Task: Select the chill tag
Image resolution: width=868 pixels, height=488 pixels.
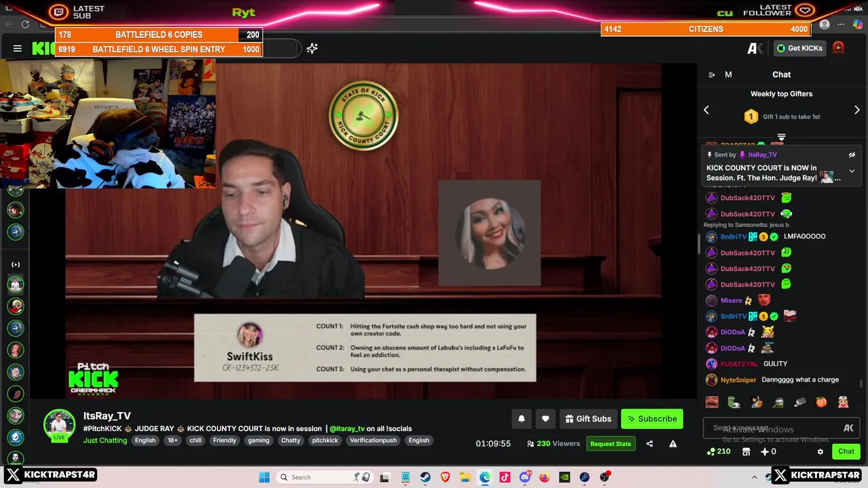Action: pos(195,441)
